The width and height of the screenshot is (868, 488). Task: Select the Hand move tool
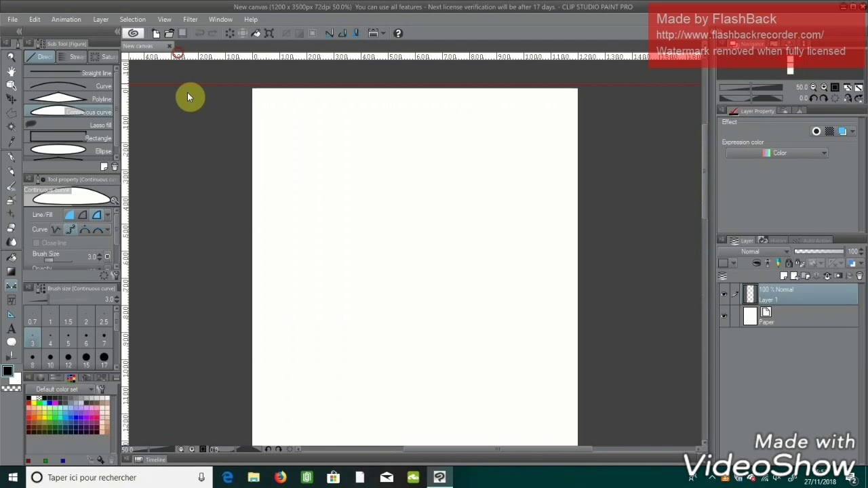click(12, 71)
